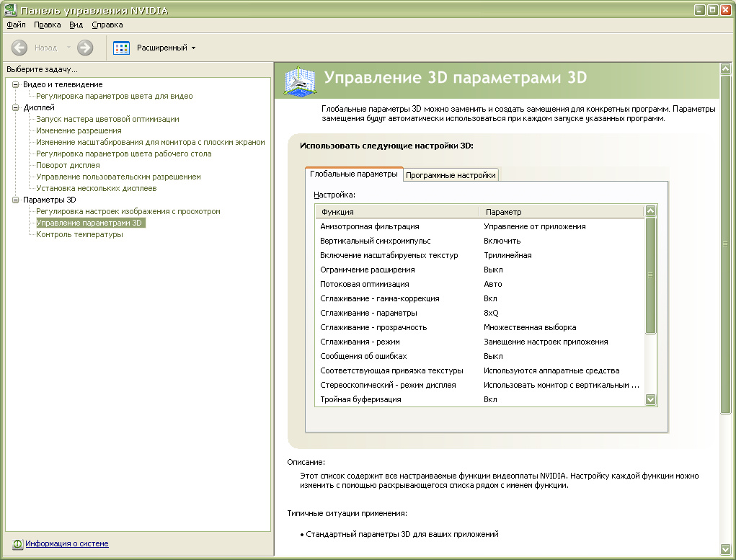This screenshot has height=560, width=736.
Task: Collapse the Дисплей tree node
Action: tap(15, 107)
